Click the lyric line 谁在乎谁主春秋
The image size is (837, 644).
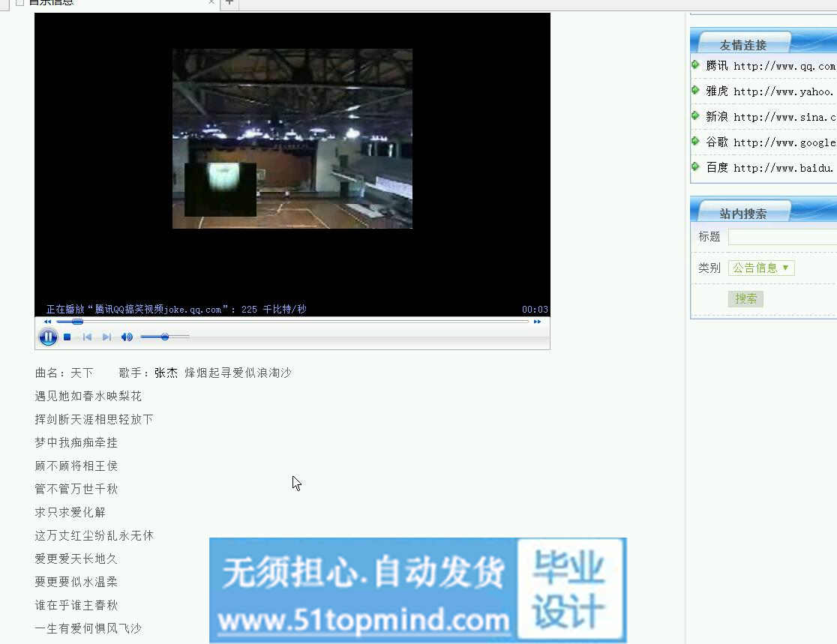click(x=76, y=605)
